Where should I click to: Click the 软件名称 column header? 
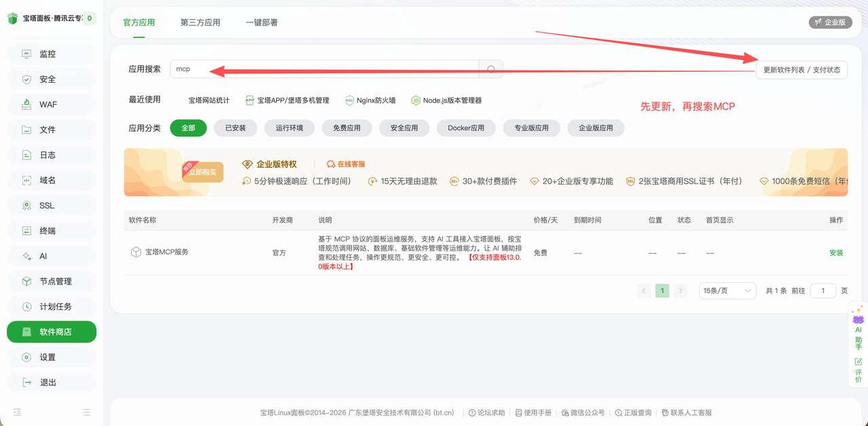click(x=142, y=220)
